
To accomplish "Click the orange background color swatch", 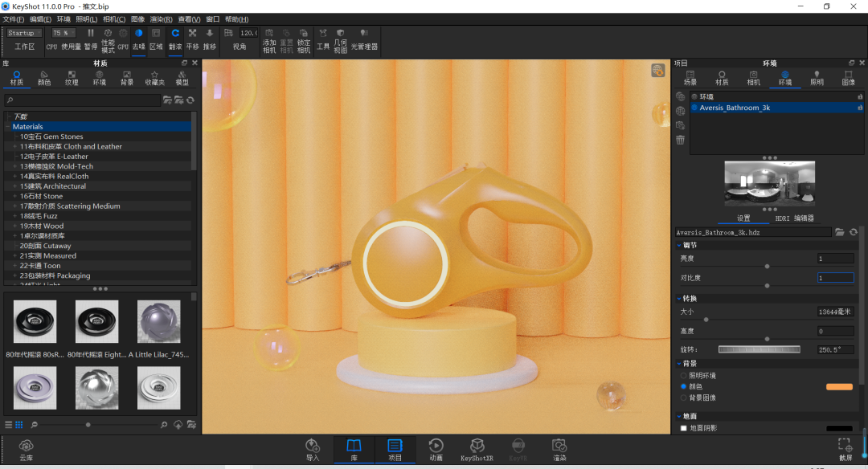I will 839,386.
